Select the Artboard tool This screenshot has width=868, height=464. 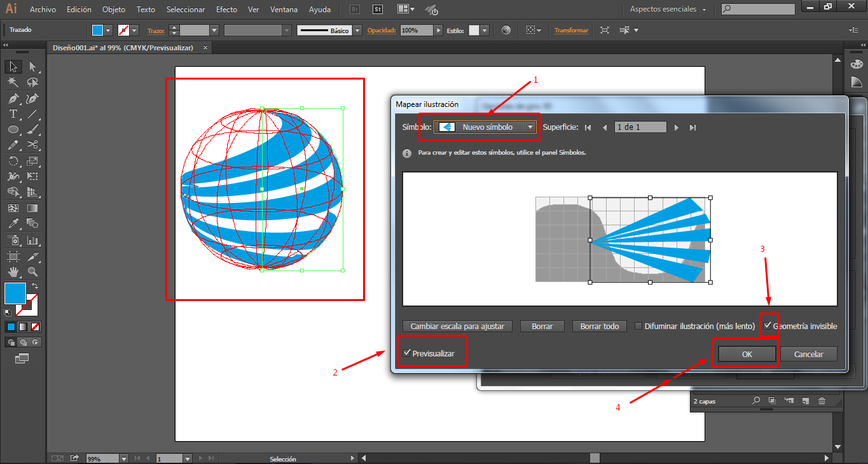[x=13, y=257]
